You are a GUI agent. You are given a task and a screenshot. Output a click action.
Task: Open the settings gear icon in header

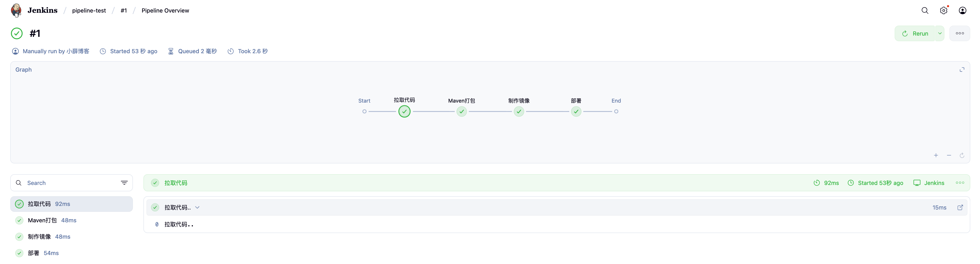(943, 11)
